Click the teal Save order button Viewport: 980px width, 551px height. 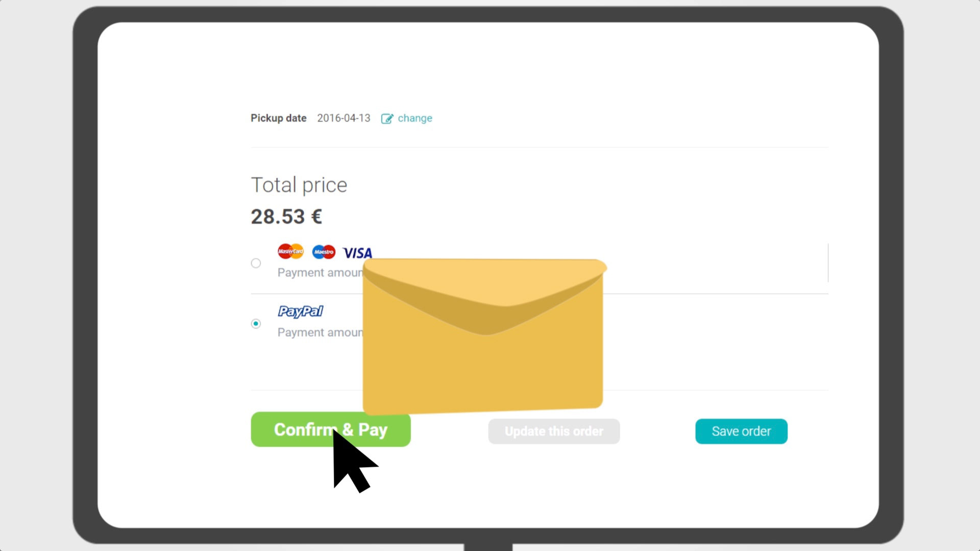[x=741, y=432]
